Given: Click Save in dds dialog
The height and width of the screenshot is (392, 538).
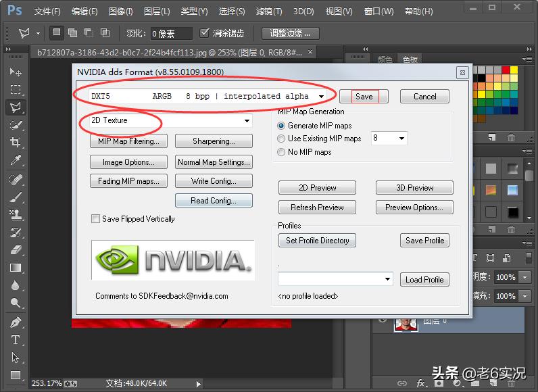Looking at the screenshot, I should tap(364, 97).
